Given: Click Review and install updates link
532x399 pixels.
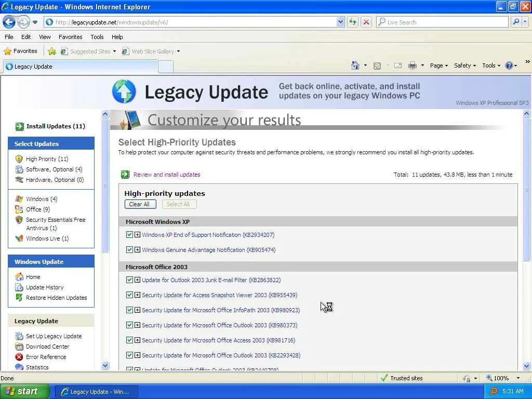Looking at the screenshot, I should click(167, 175).
